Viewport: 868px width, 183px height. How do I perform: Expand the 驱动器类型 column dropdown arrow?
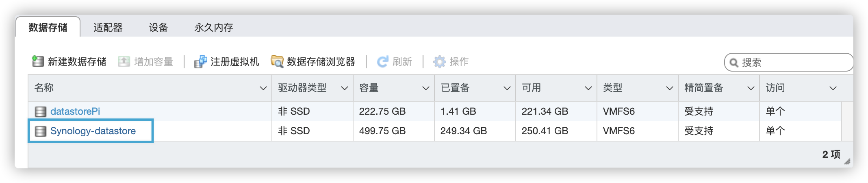point(344,88)
